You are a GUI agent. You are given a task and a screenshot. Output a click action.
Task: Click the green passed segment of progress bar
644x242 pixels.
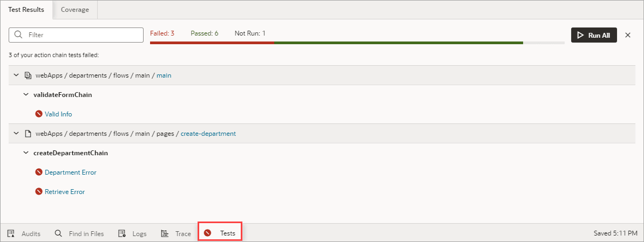(398, 42)
